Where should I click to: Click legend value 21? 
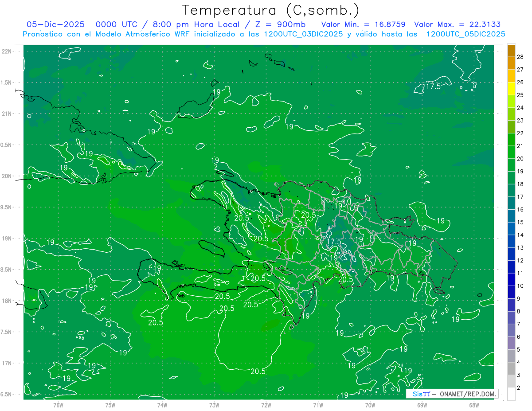[x=520, y=146]
